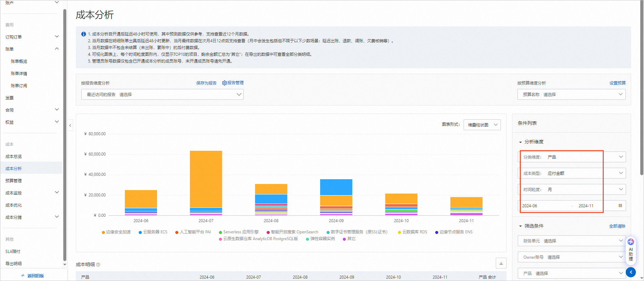Click the 返回旧版 switch icon
644x281 pixels.
(23, 276)
